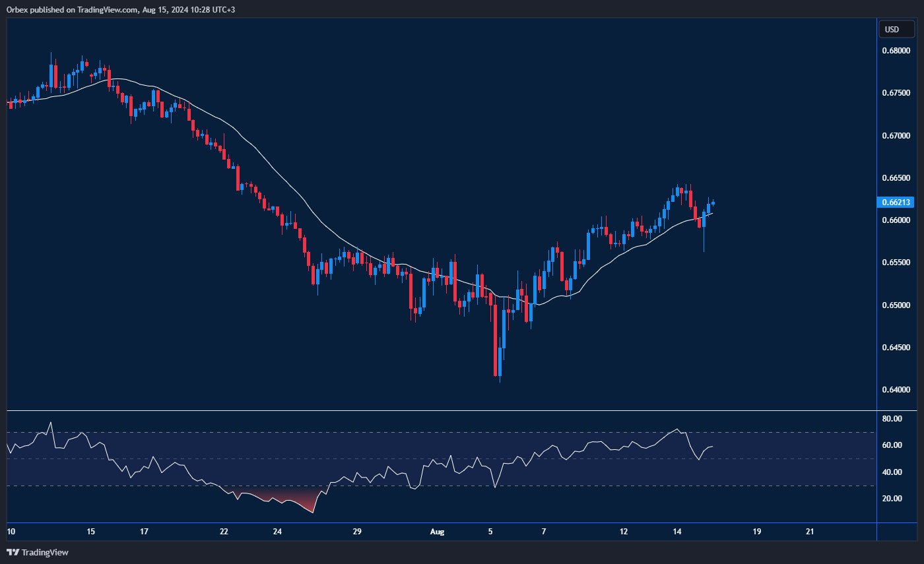Click the pane divider above the RSI panel
Image resolution: width=924 pixels, height=564 pixels.
(x=441, y=410)
